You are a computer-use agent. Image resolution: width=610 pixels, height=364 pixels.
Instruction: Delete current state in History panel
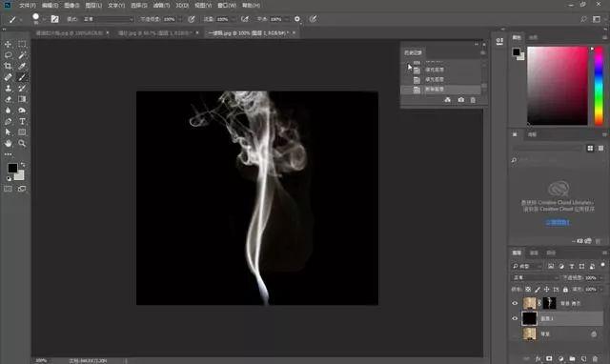pos(473,100)
